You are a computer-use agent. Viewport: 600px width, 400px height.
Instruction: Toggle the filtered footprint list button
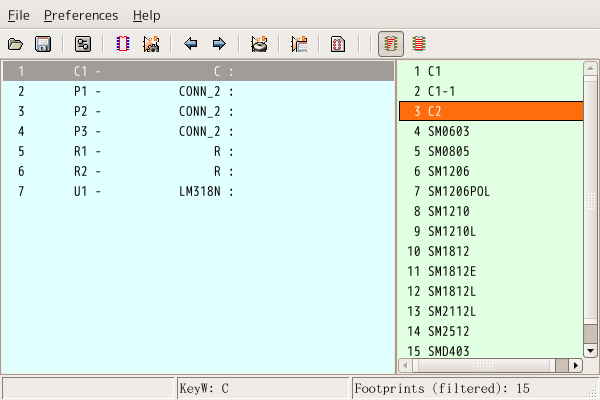tap(391, 44)
